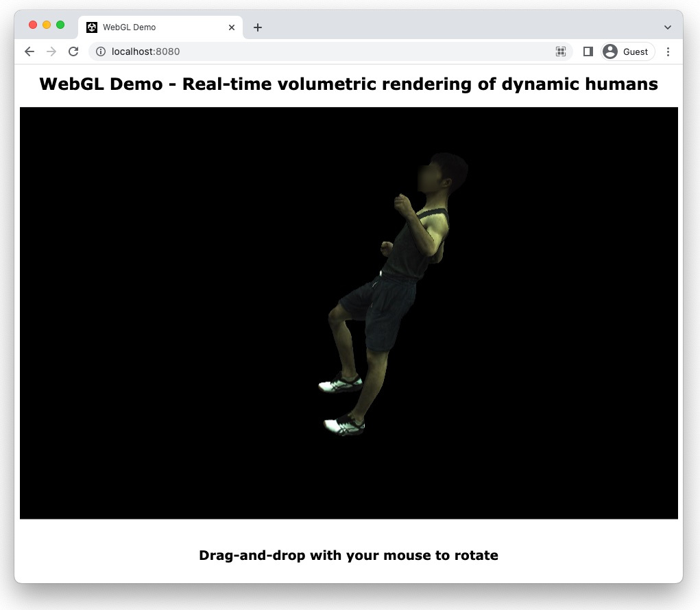
Task: Click the page heading about volumetric rendering
Action: (349, 84)
